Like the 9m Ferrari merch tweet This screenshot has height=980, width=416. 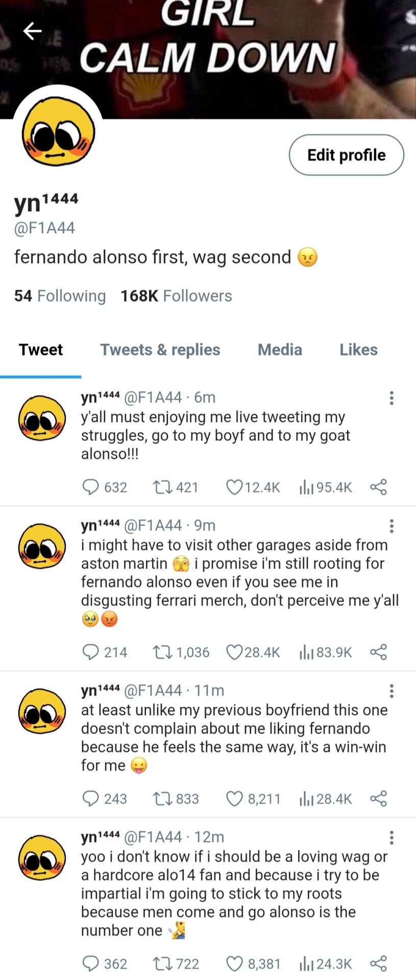click(234, 652)
